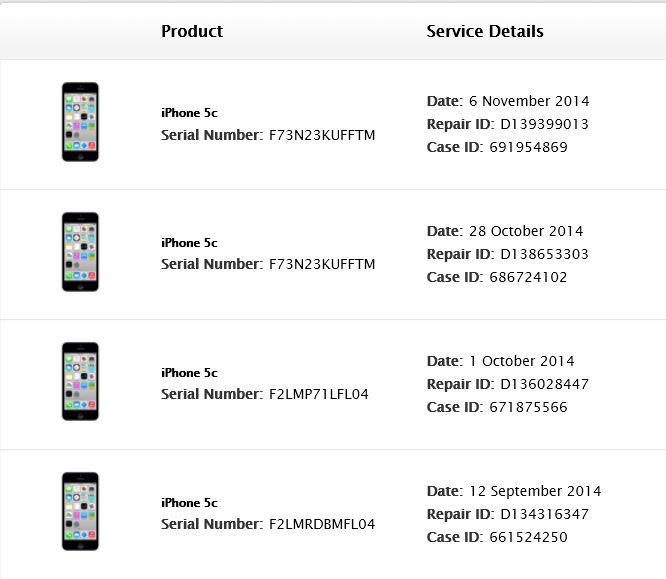Click serial number F2LMP71LFL04
666x579 pixels.
click(319, 394)
